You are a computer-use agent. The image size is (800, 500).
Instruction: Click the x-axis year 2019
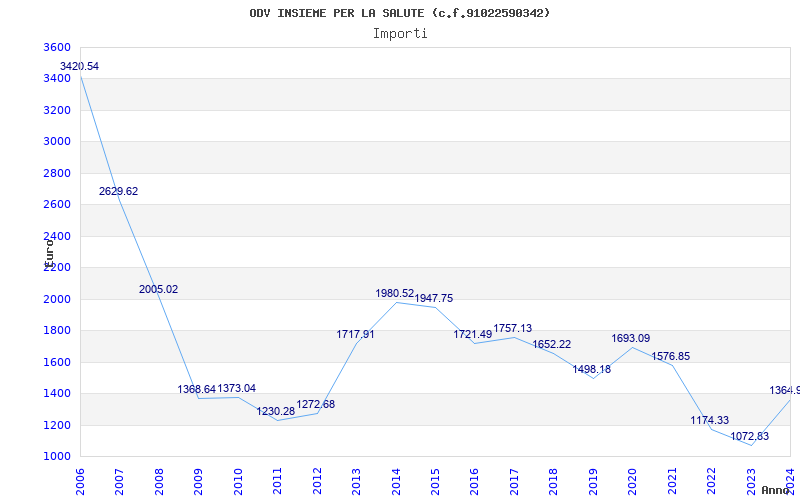[x=593, y=482]
